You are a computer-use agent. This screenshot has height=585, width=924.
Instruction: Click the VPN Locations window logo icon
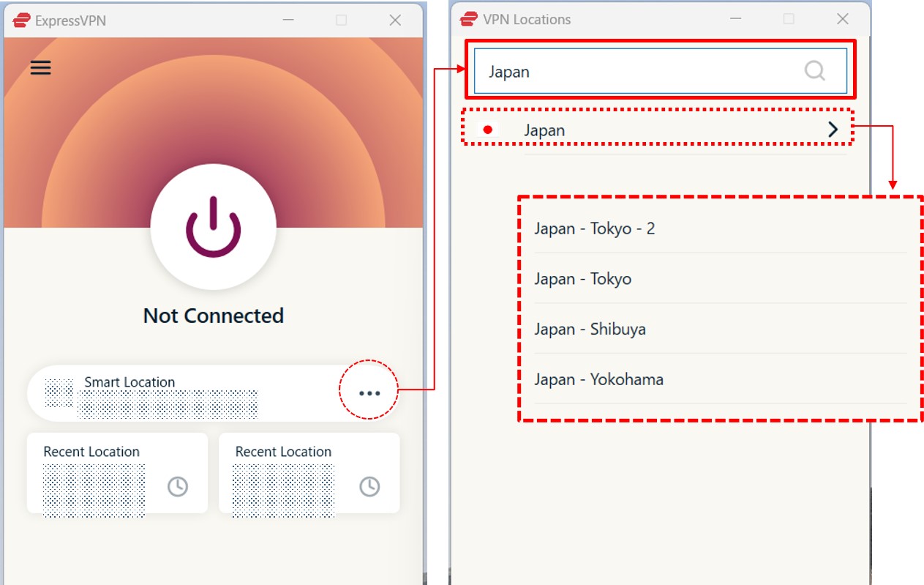468,19
